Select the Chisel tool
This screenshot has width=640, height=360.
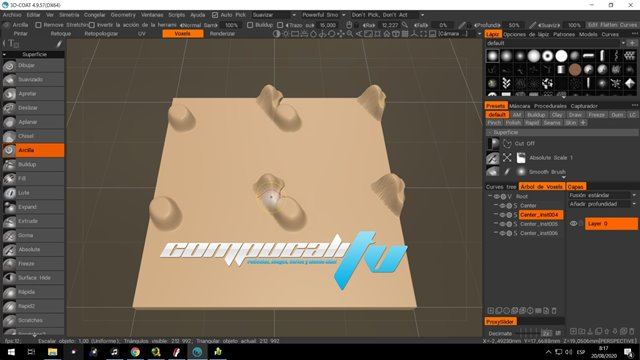pyautogui.click(x=33, y=136)
